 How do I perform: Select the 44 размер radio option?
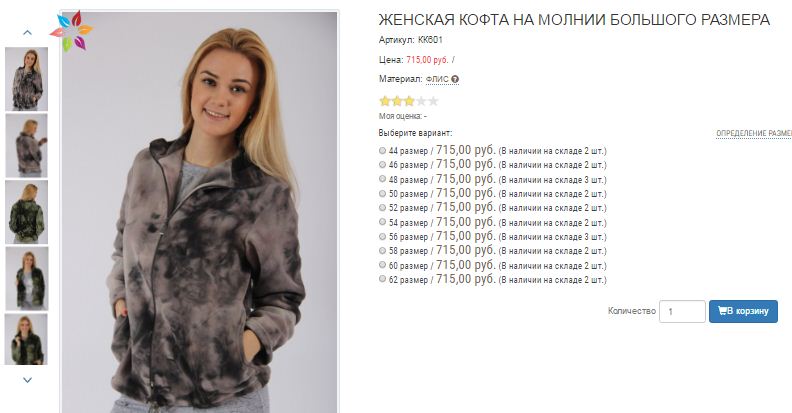382,150
